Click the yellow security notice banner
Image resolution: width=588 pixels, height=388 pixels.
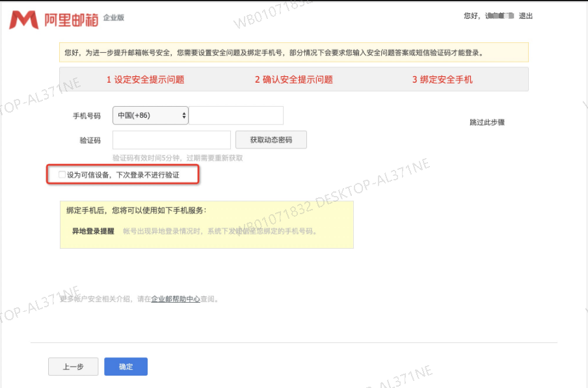[293, 52]
